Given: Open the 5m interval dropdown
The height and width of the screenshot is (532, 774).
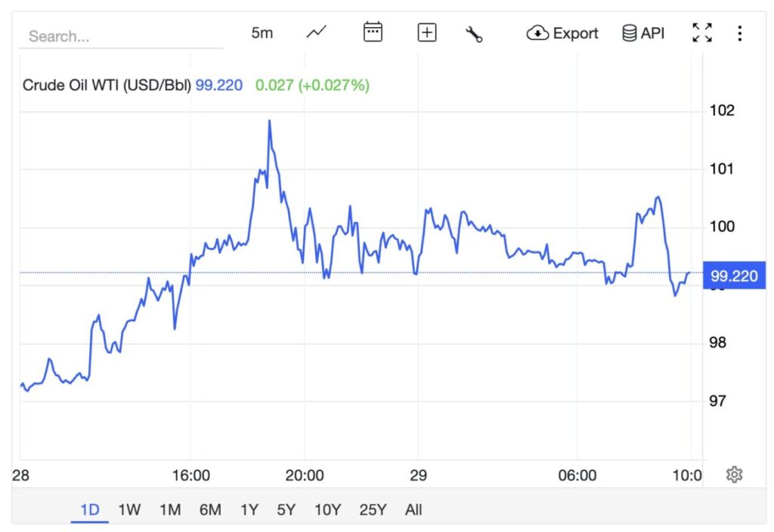Looking at the screenshot, I should pyautogui.click(x=262, y=33).
